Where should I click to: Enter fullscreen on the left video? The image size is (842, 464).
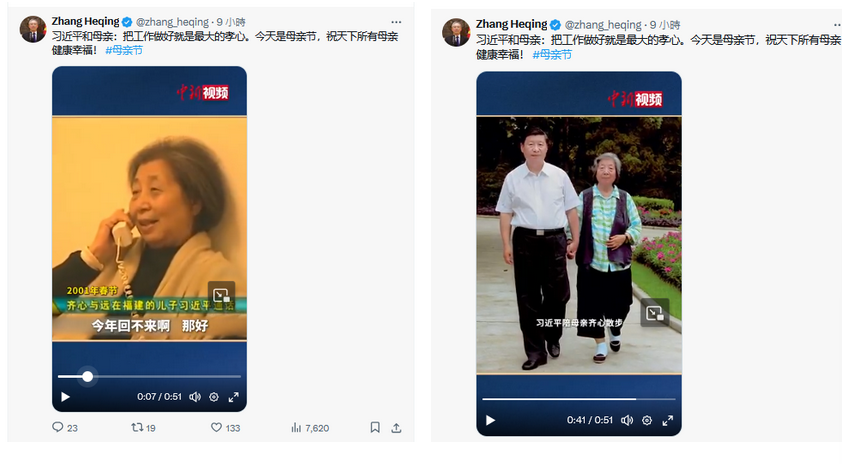[x=234, y=397]
